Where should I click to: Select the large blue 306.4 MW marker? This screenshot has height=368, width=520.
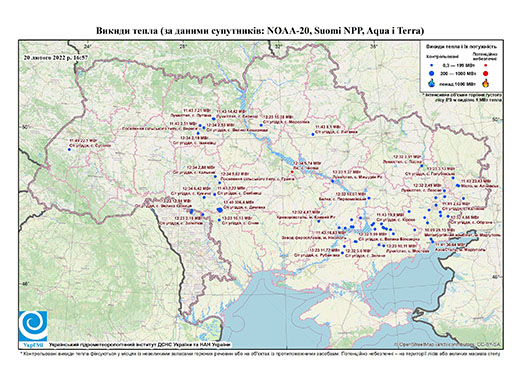pos(220,210)
